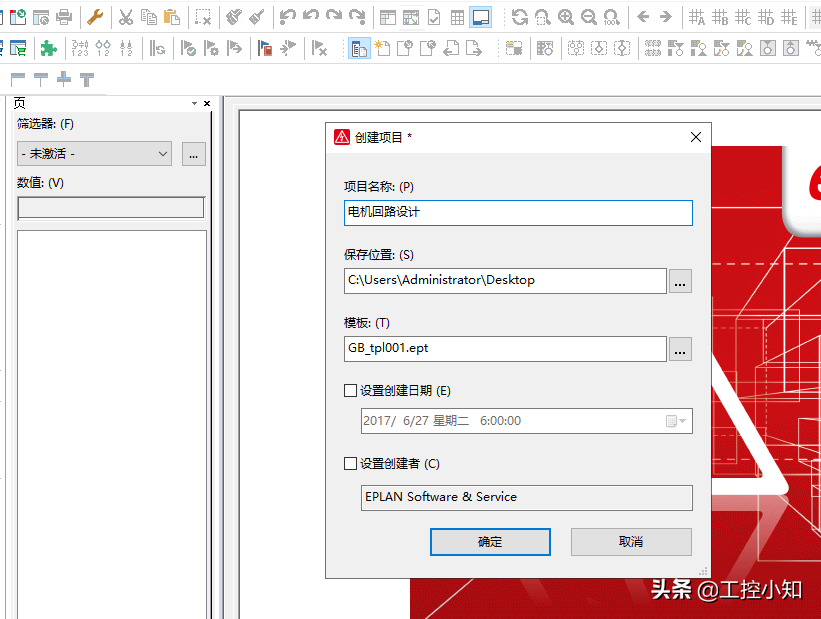Browse for 模板 with ellipsis button

680,349
